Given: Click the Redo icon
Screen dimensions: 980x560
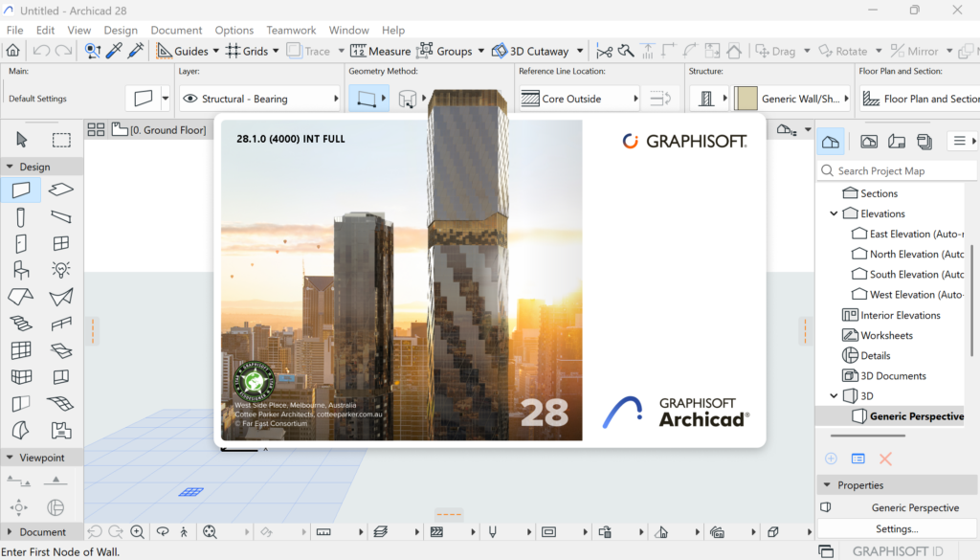Looking at the screenshot, I should click(63, 51).
